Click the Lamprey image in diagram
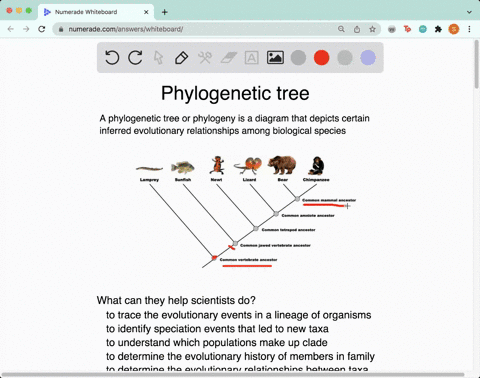 [x=149, y=168]
